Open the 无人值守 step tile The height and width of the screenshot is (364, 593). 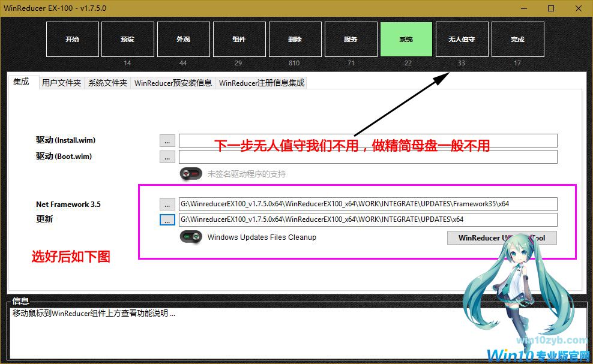point(462,40)
